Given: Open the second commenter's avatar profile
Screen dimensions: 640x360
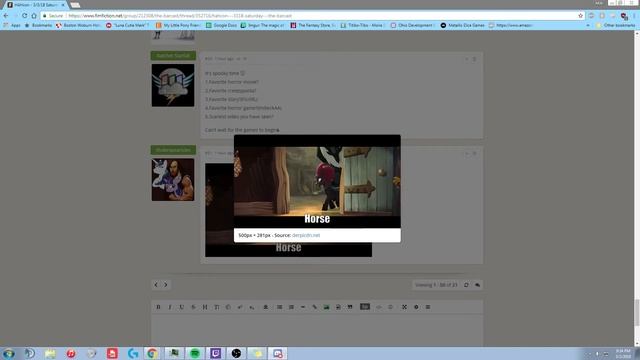Looking at the screenshot, I should 173,180.
